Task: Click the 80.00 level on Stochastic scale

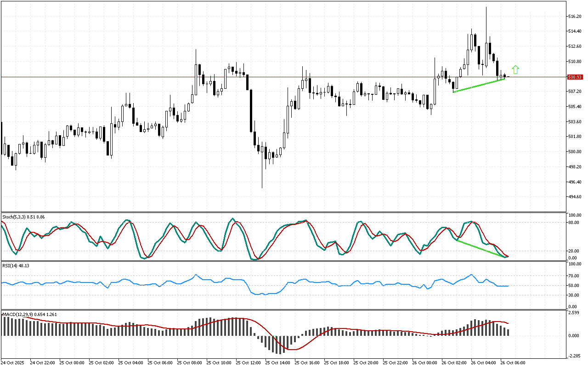Action: [574, 223]
